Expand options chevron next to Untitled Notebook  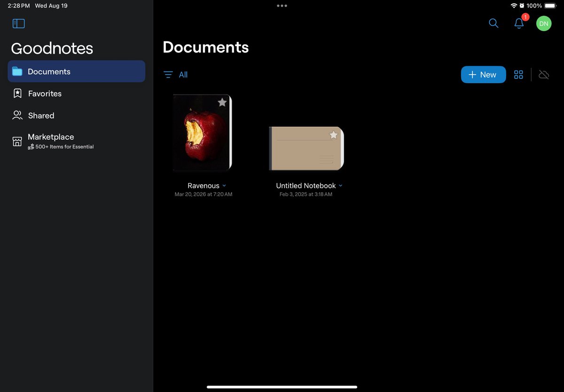pos(341,186)
